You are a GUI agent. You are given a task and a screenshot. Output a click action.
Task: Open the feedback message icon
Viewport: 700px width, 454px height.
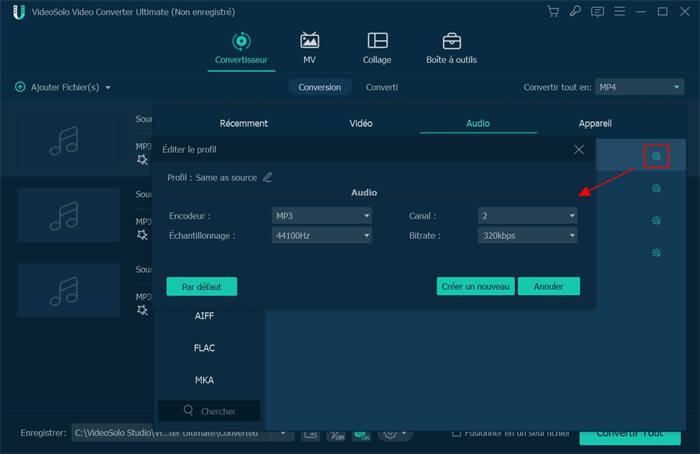[597, 12]
